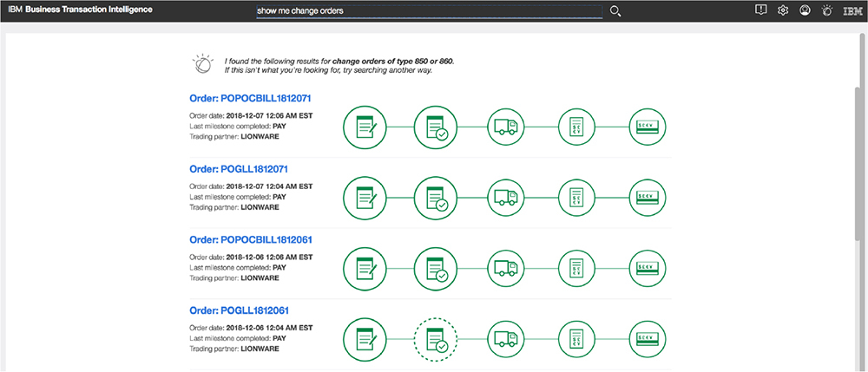Viewport: 868px width, 372px height.
Task: Select order-created milestone icon for POPOCBILL1812071
Action: [365, 127]
